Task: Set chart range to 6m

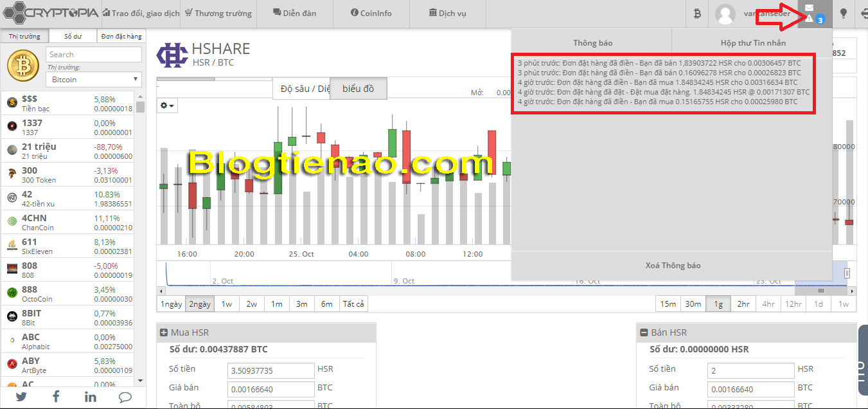Action: (327, 304)
